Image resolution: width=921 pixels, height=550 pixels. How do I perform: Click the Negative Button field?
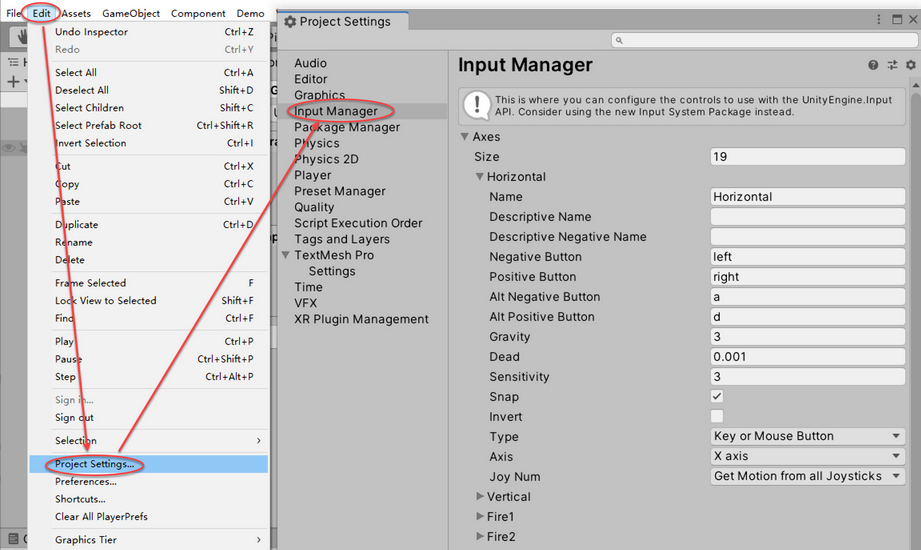807,256
